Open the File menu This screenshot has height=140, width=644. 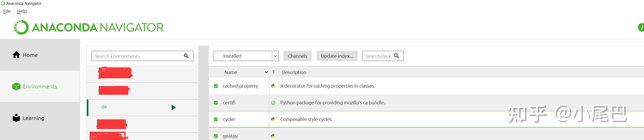[x=7, y=11]
